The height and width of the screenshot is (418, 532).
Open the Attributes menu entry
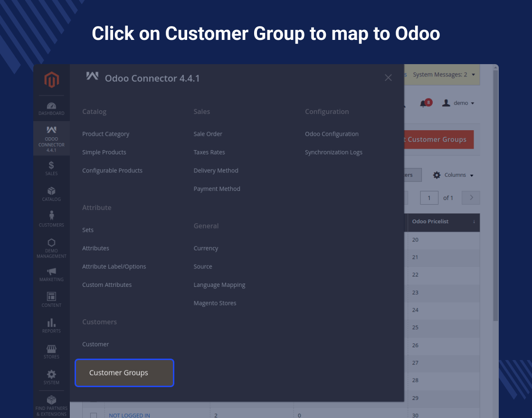click(x=95, y=248)
